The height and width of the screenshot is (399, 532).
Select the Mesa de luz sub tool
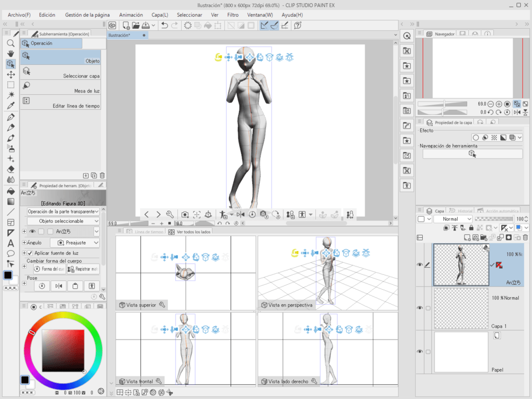point(61,87)
